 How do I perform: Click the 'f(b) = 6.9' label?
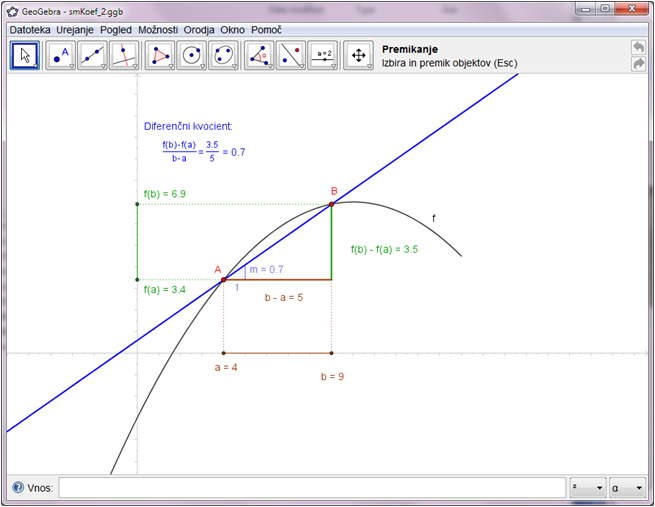[165, 194]
